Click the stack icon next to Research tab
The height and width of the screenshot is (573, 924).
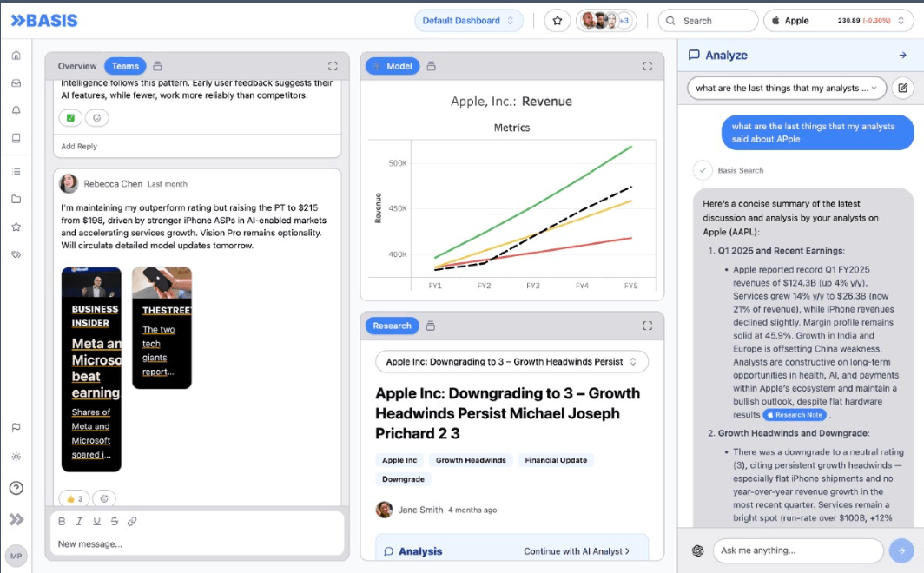coord(431,326)
